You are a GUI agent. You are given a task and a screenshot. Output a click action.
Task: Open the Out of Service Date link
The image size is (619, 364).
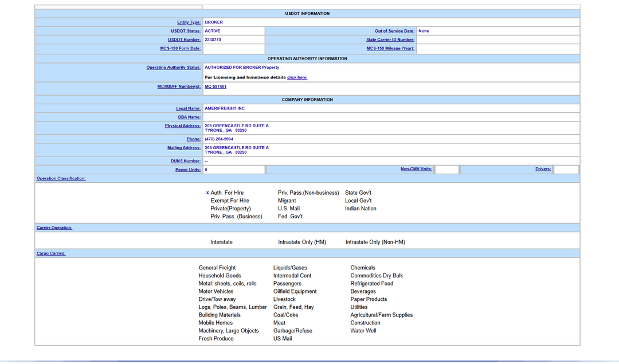[394, 31]
